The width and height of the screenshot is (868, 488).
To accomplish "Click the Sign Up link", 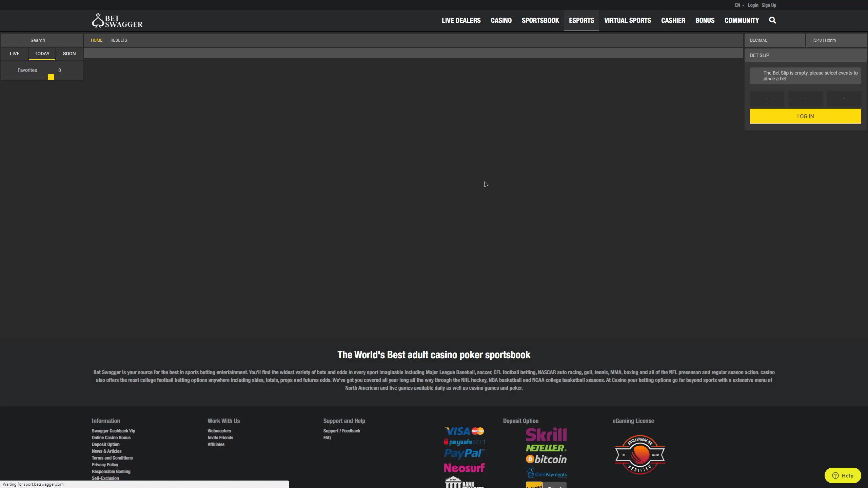I will coord(769,5).
